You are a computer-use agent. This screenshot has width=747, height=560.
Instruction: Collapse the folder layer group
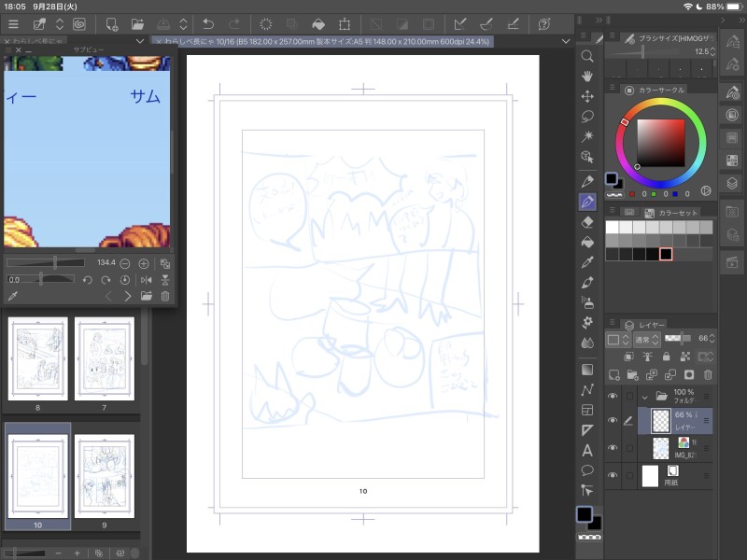point(644,396)
